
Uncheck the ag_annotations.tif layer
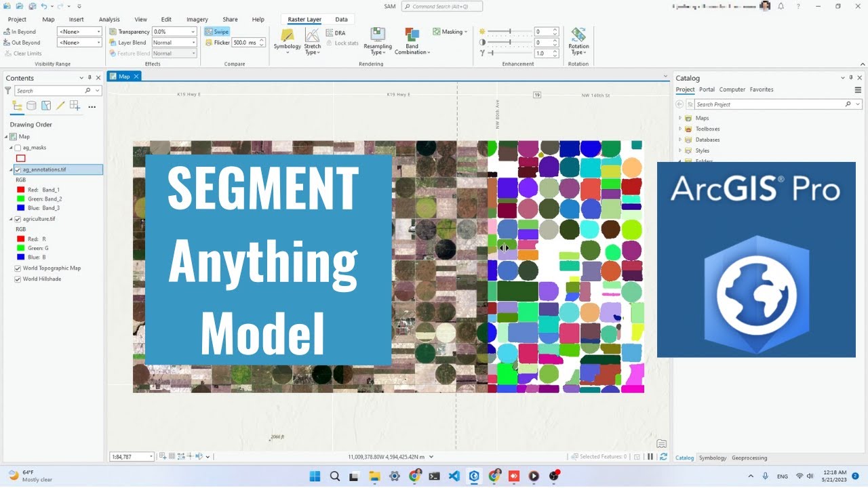[x=18, y=170]
